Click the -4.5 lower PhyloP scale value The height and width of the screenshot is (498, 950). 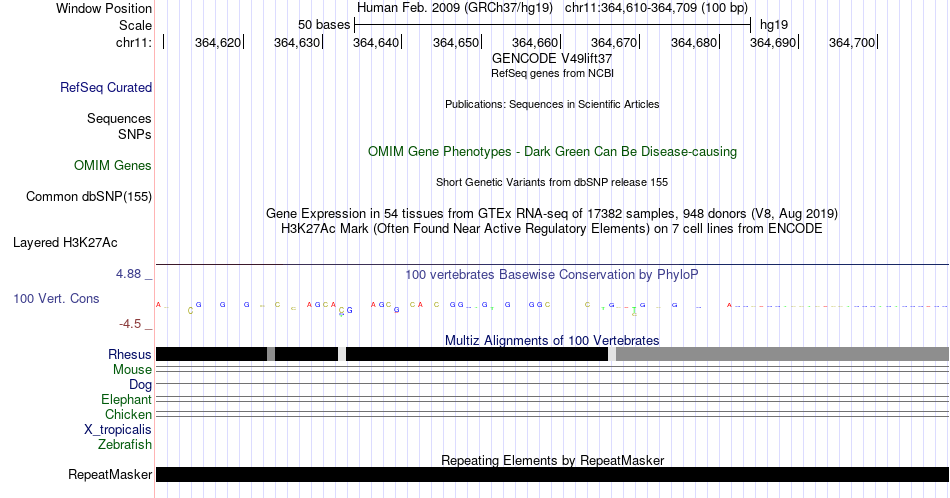click(130, 324)
